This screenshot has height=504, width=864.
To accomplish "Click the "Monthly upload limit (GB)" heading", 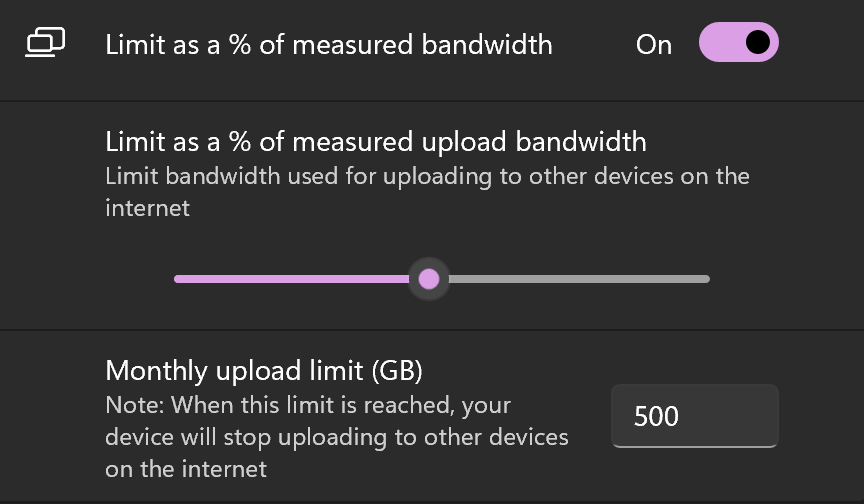I will 264,371.
